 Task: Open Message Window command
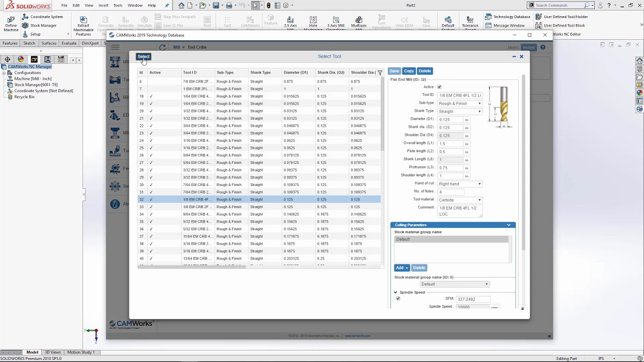[505, 25]
